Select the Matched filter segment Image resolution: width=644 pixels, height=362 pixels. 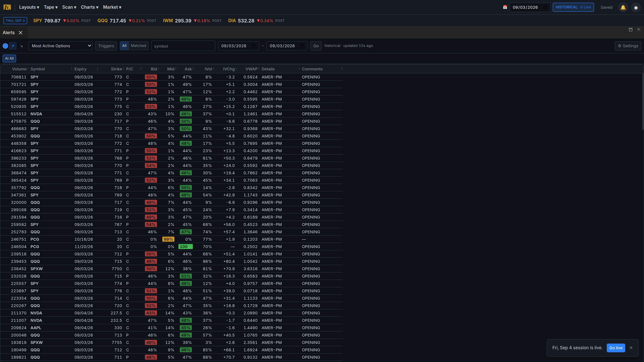pyautogui.click(x=139, y=46)
